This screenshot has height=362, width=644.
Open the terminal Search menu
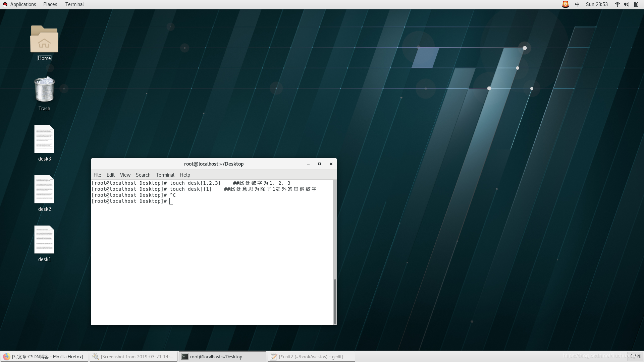click(x=143, y=175)
